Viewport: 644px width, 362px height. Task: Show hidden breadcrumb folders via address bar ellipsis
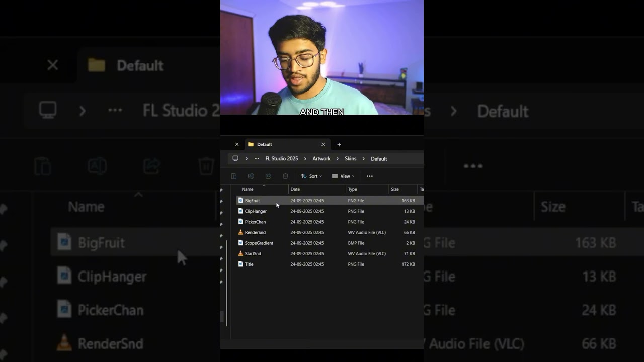(257, 158)
